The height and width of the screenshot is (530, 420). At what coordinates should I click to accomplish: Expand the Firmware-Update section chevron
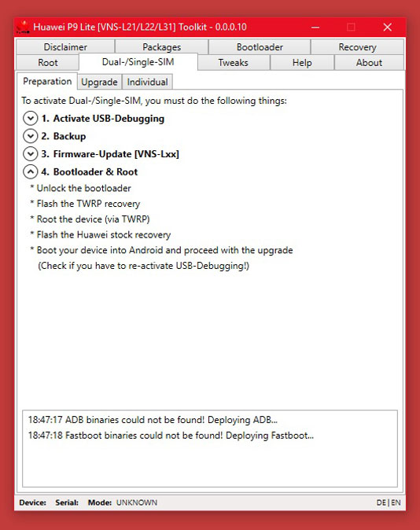pos(31,154)
